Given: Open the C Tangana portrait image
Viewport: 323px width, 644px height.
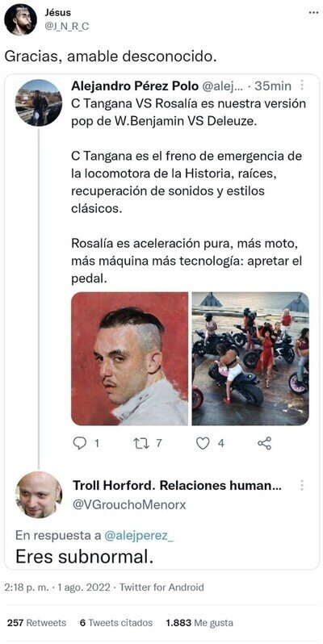Looking at the screenshot, I should (129, 358).
